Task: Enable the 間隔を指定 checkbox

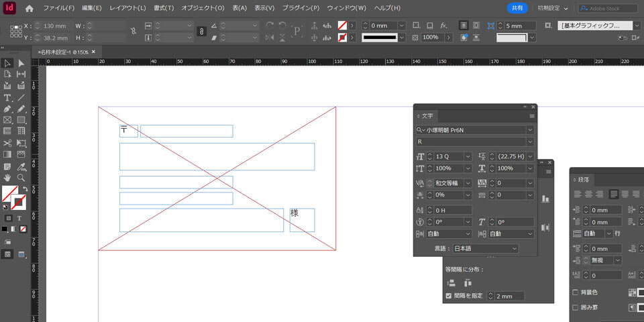Action: [x=449, y=296]
